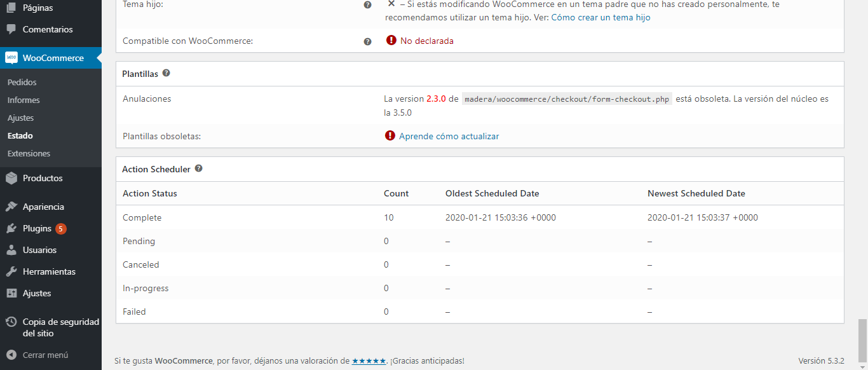Open the Herramientas menu
Image resolution: width=868 pixels, height=370 pixels.
click(51, 271)
